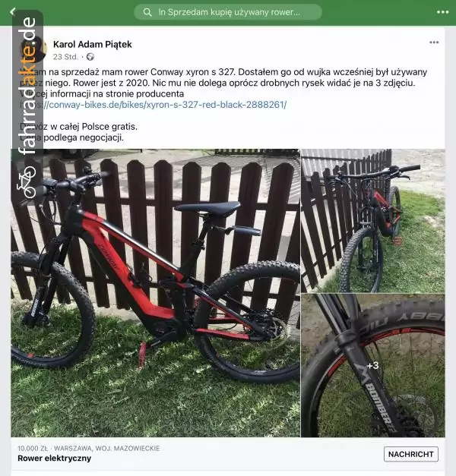Open post options three-dot menu
The height and width of the screenshot is (476, 456).
point(434,43)
